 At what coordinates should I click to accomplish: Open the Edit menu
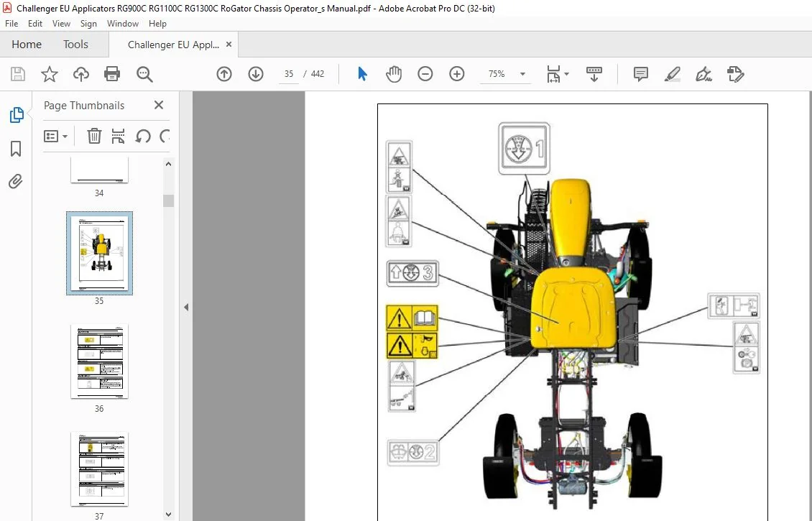point(35,23)
